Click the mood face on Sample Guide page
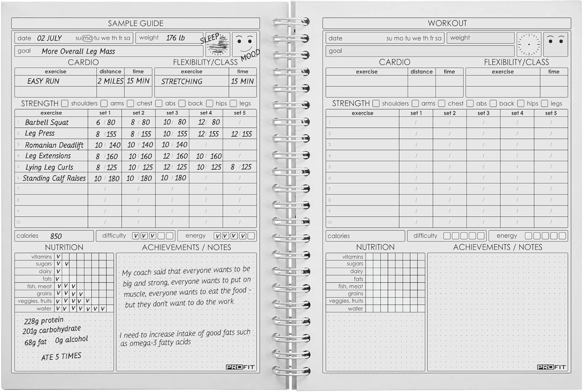Screen dimensions: 583x392 coord(244,44)
